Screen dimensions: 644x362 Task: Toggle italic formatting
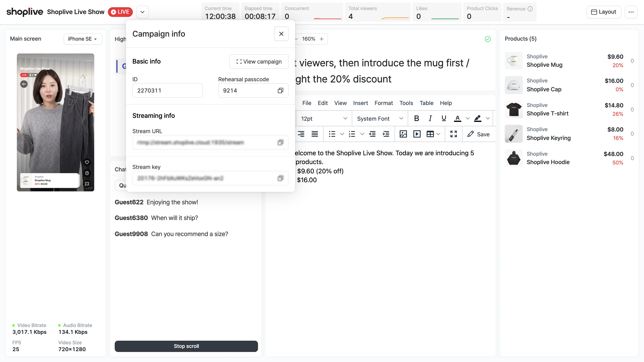click(430, 118)
